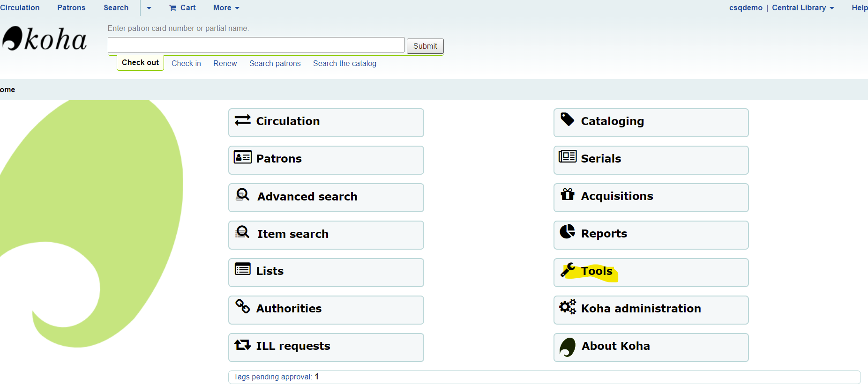Open Patrons in top navigation bar
The image size is (868, 385).
71,8
